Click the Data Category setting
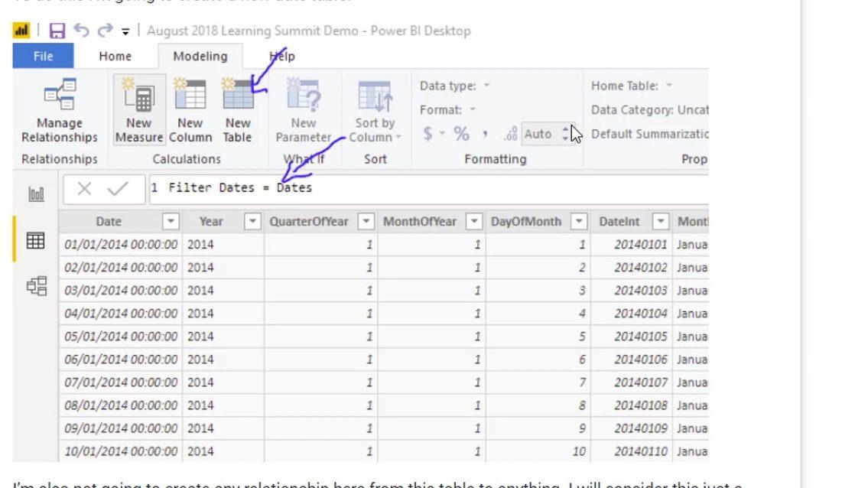 [x=649, y=109]
